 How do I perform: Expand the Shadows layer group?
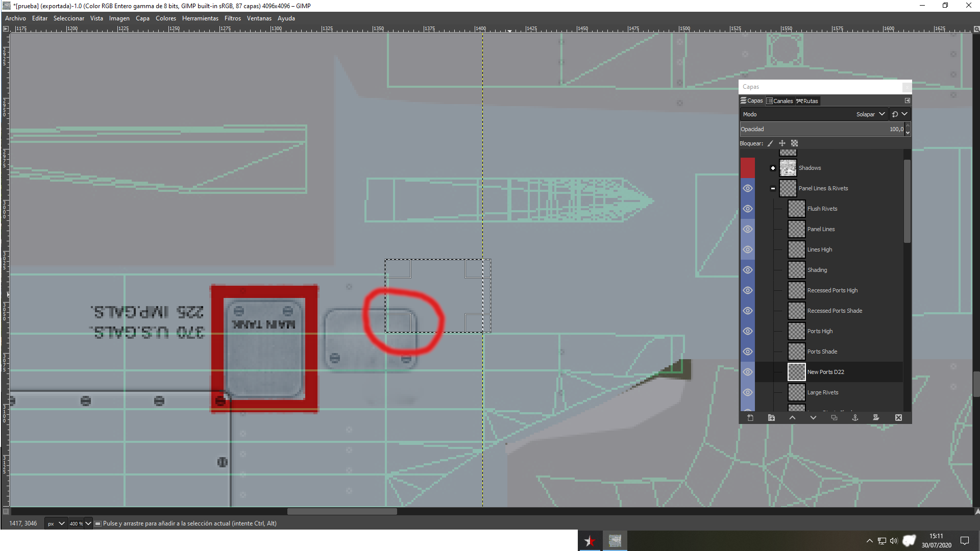point(773,168)
